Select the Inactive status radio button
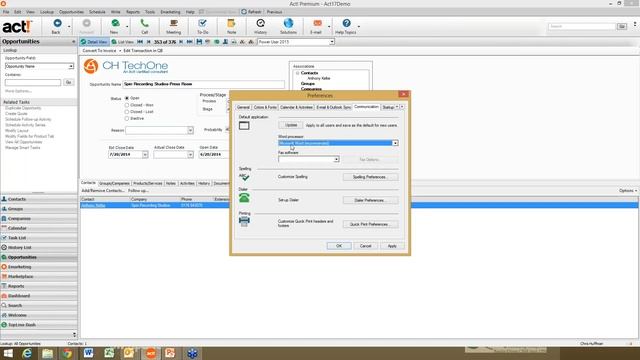 127,118
